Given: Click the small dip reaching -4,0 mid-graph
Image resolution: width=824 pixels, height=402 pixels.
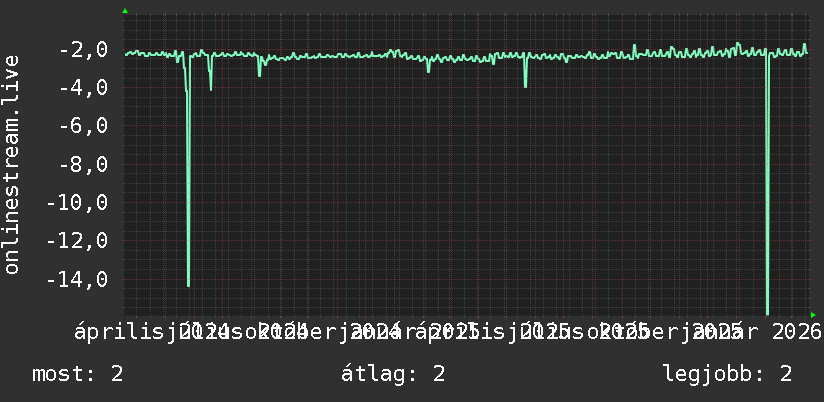Looking at the screenshot, I should 526,84.
